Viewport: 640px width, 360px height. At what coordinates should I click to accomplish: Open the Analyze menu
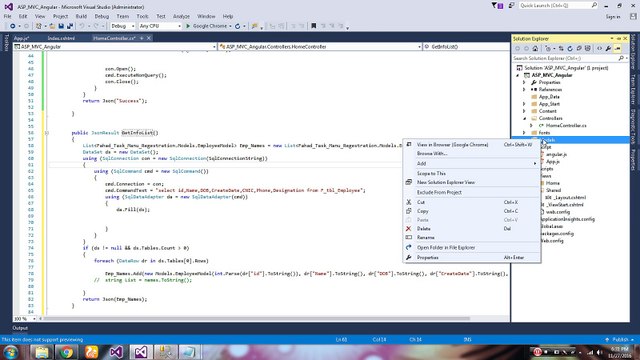181,16
